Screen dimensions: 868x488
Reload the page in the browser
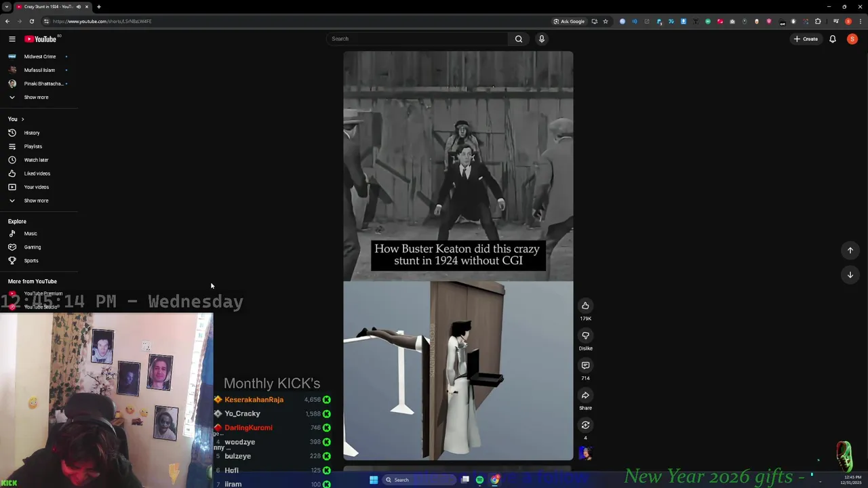pyautogui.click(x=31, y=21)
